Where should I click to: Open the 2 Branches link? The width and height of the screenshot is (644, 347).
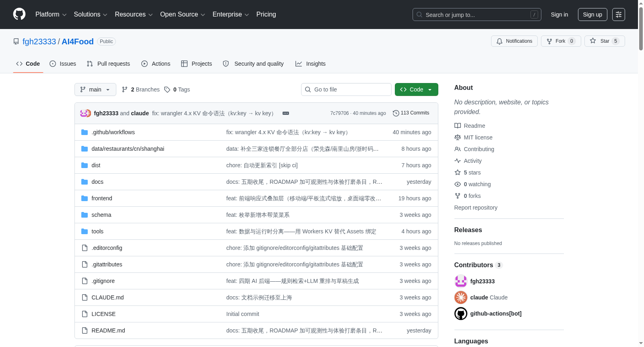tap(140, 89)
